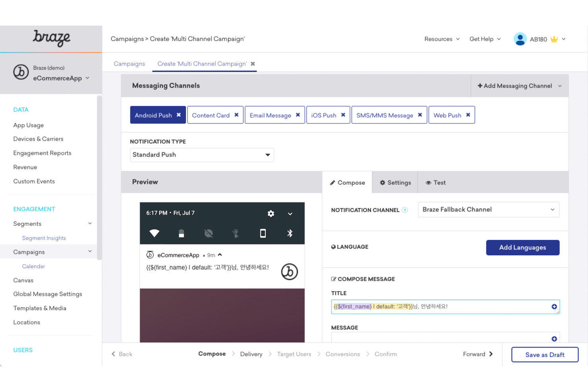Open the eCommerceApp app switcher

pos(61,78)
